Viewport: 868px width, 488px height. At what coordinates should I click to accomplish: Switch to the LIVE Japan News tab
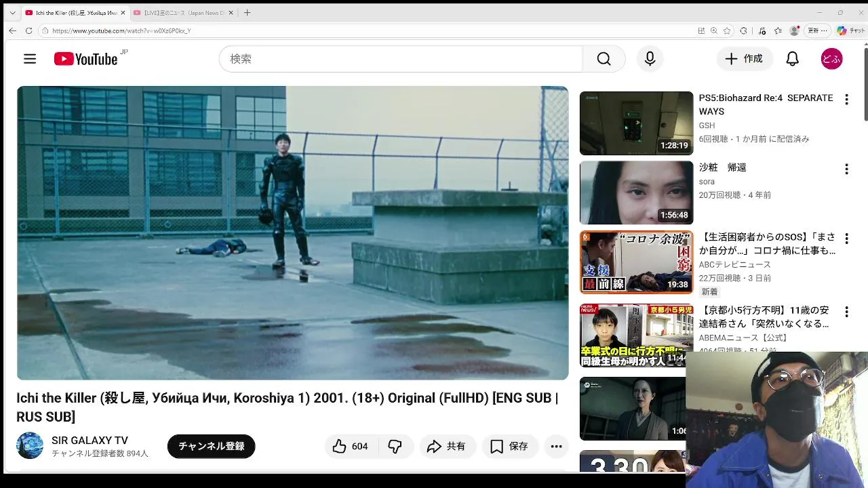pyautogui.click(x=183, y=12)
